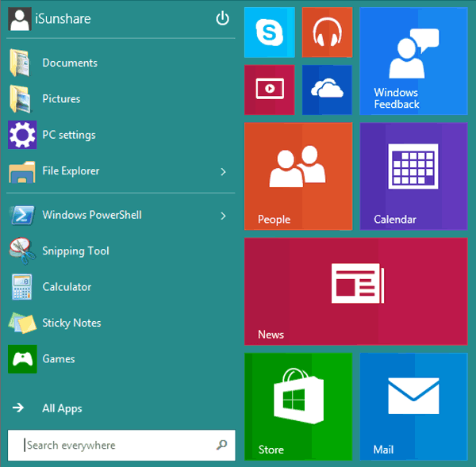Click the Games controller icon
Screen dimensions: 476x467
point(22,359)
